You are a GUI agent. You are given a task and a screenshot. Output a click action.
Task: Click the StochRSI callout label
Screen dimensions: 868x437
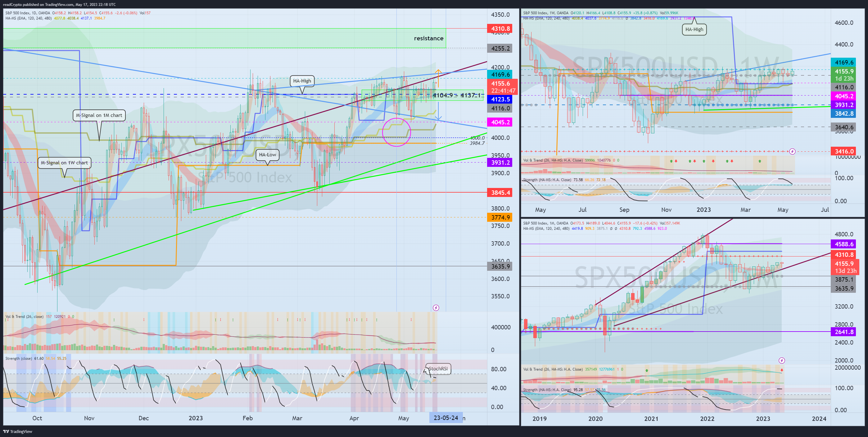tap(438, 369)
